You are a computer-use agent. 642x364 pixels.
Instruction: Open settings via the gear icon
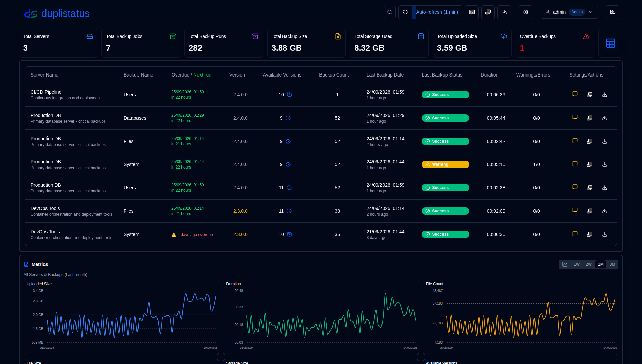click(526, 12)
